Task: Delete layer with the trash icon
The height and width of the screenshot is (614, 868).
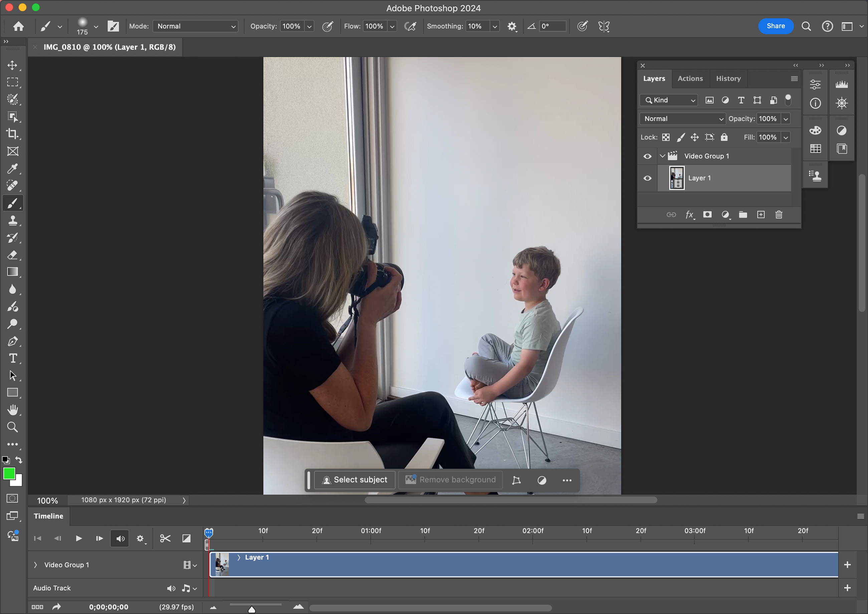Action: (779, 215)
